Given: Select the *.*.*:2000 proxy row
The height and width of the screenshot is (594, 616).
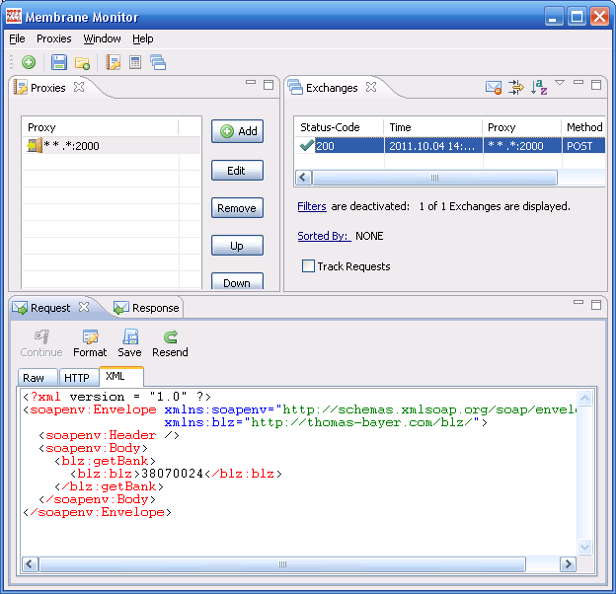Looking at the screenshot, I should tap(111, 146).
